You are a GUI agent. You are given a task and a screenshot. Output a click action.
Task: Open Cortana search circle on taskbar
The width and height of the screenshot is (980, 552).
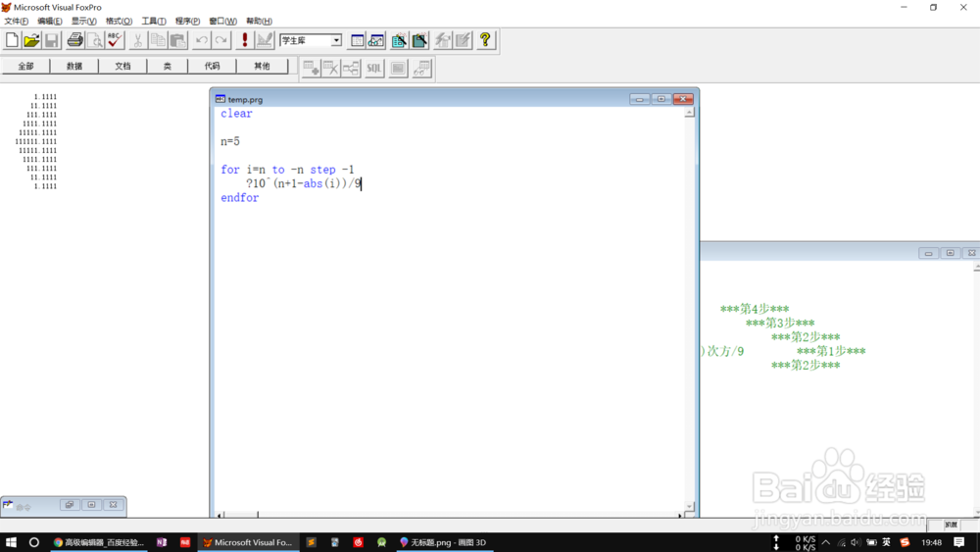[x=34, y=542]
